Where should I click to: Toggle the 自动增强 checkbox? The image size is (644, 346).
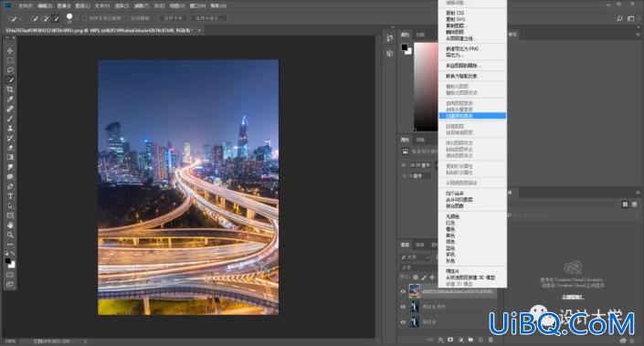[x=126, y=18]
